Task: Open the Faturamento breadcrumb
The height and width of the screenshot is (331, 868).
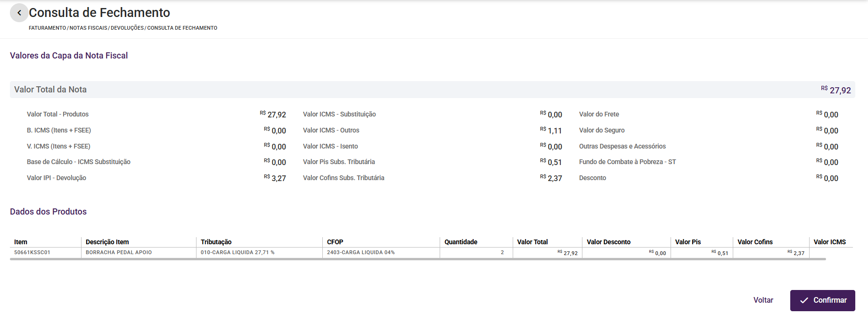Action: pyautogui.click(x=47, y=28)
